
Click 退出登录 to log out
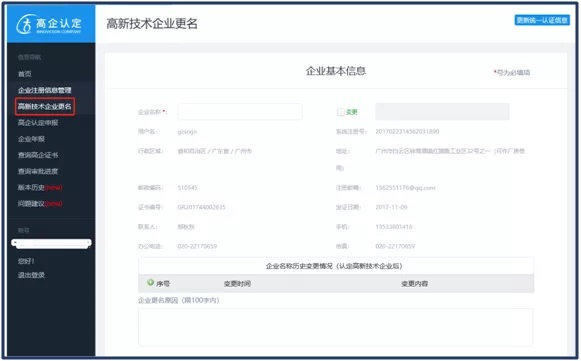(x=31, y=275)
